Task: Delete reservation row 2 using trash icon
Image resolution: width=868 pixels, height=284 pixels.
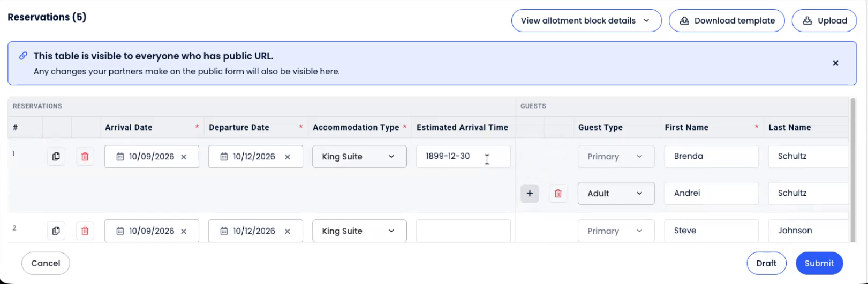Action: coord(85,231)
